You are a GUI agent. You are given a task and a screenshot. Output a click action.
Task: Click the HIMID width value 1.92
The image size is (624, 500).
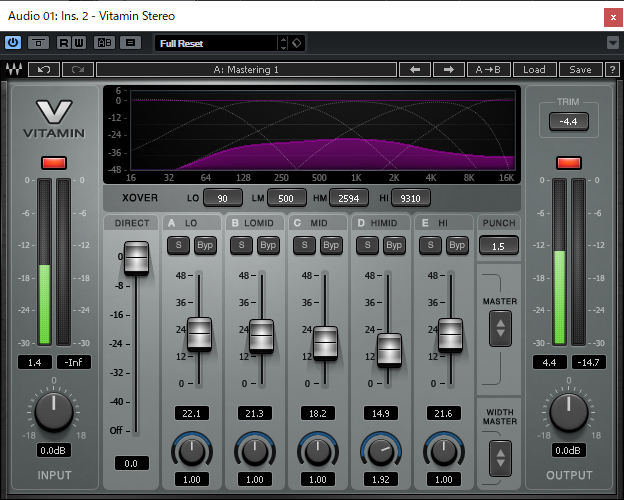click(x=381, y=479)
